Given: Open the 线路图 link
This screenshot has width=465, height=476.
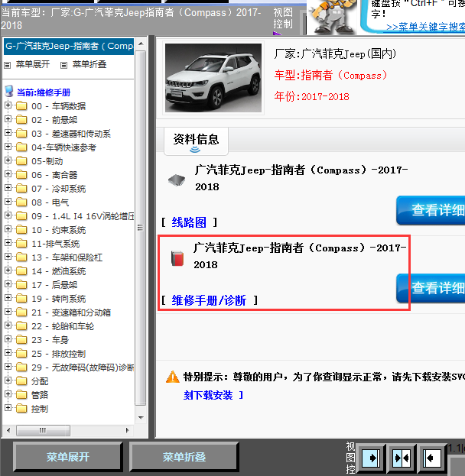Looking at the screenshot, I should pyautogui.click(x=189, y=222).
